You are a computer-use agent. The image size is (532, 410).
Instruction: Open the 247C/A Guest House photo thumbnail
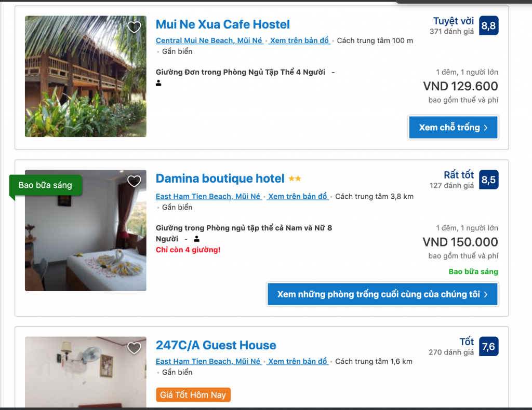(x=86, y=372)
